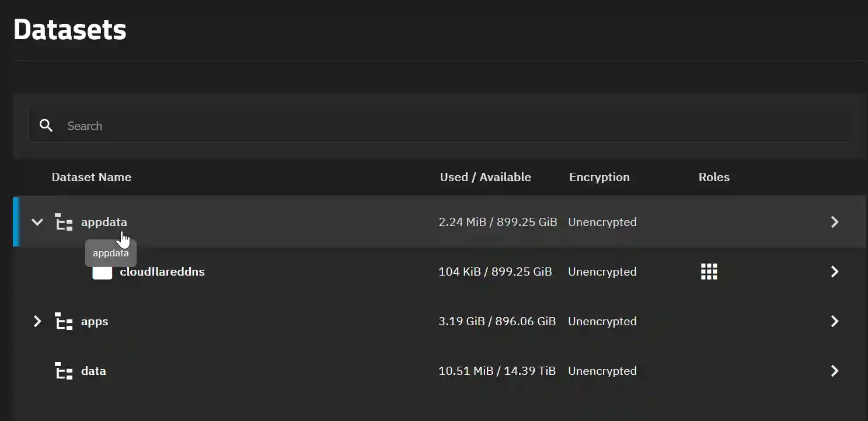Collapse the appdata dataset tree
The image size is (868, 421).
[37, 222]
